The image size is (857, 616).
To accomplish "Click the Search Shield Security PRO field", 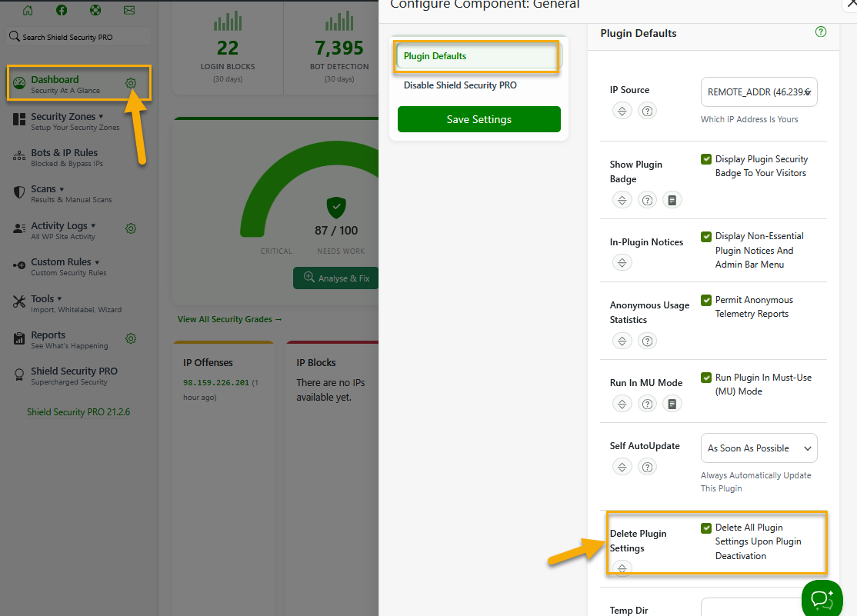I will click(x=78, y=37).
